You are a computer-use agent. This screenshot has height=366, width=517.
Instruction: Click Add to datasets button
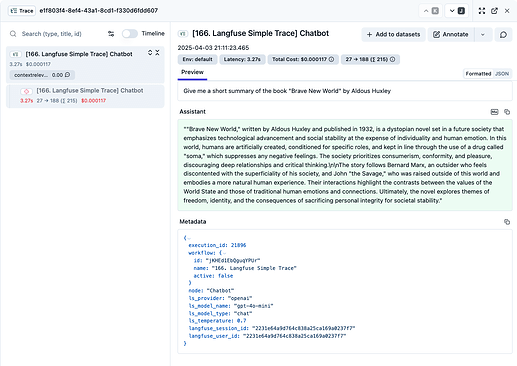pyautogui.click(x=393, y=34)
